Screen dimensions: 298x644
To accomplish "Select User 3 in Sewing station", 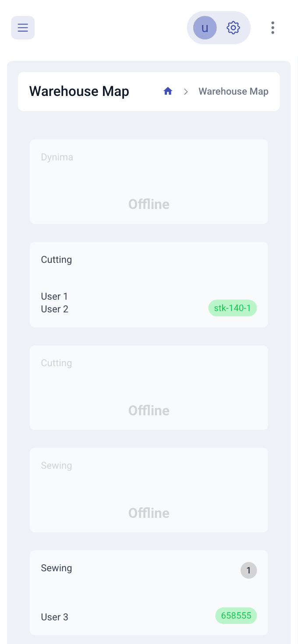I will [54, 617].
